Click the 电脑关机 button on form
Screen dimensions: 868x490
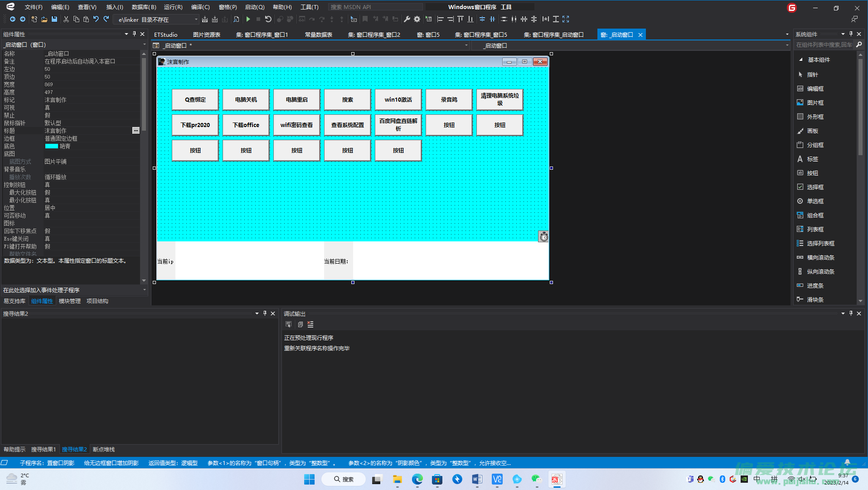246,99
